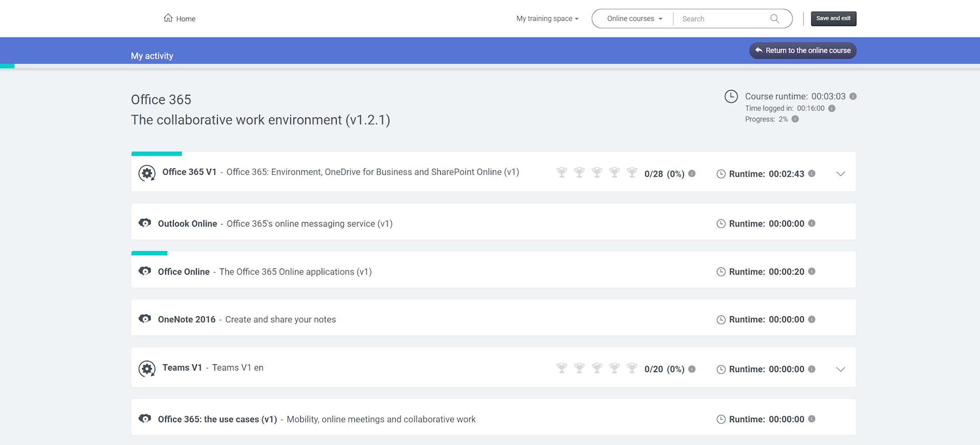Open the Office Online module title
This screenshot has height=445, width=980.
point(184,271)
